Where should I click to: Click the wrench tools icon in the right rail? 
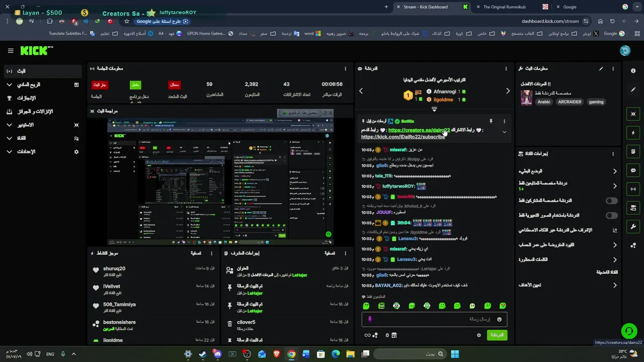click(633, 226)
